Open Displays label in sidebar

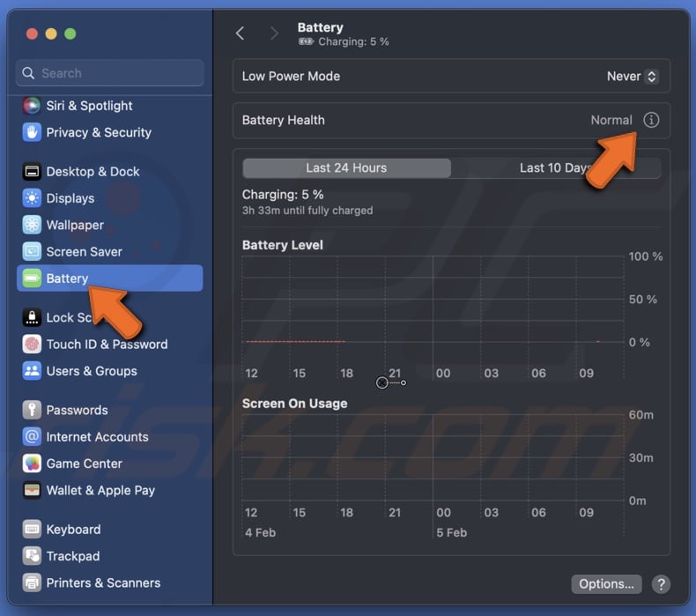pos(70,198)
